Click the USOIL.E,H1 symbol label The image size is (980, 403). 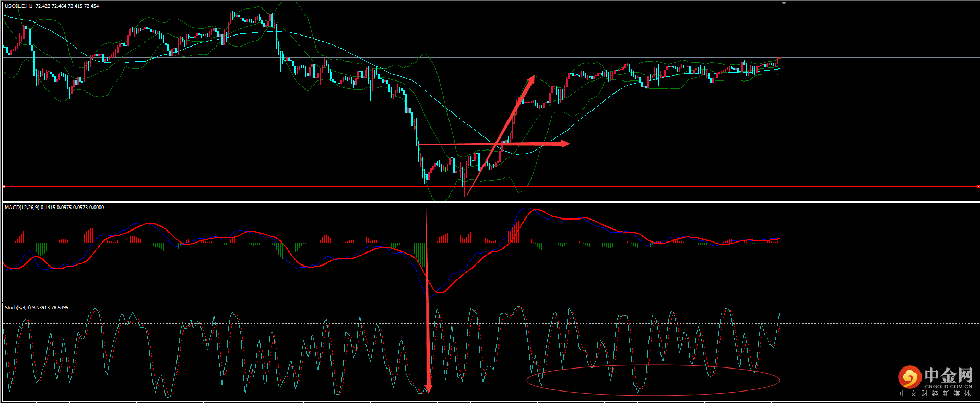pos(19,6)
